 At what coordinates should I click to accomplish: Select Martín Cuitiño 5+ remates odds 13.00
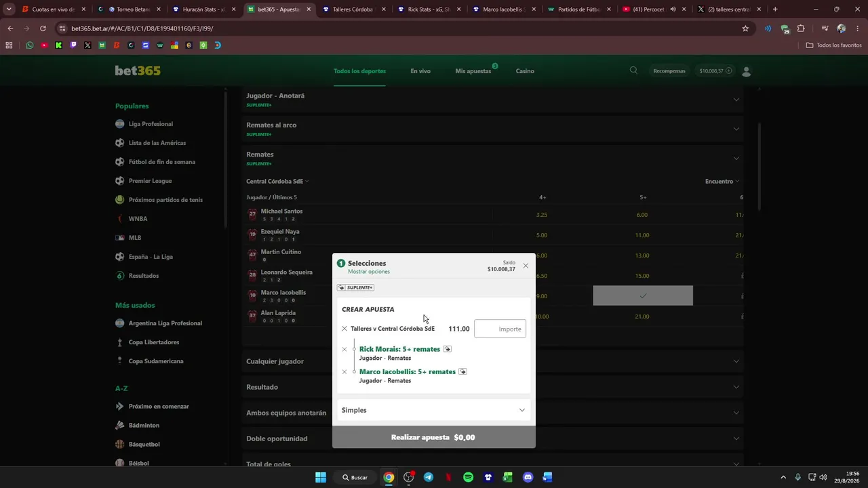click(x=642, y=256)
